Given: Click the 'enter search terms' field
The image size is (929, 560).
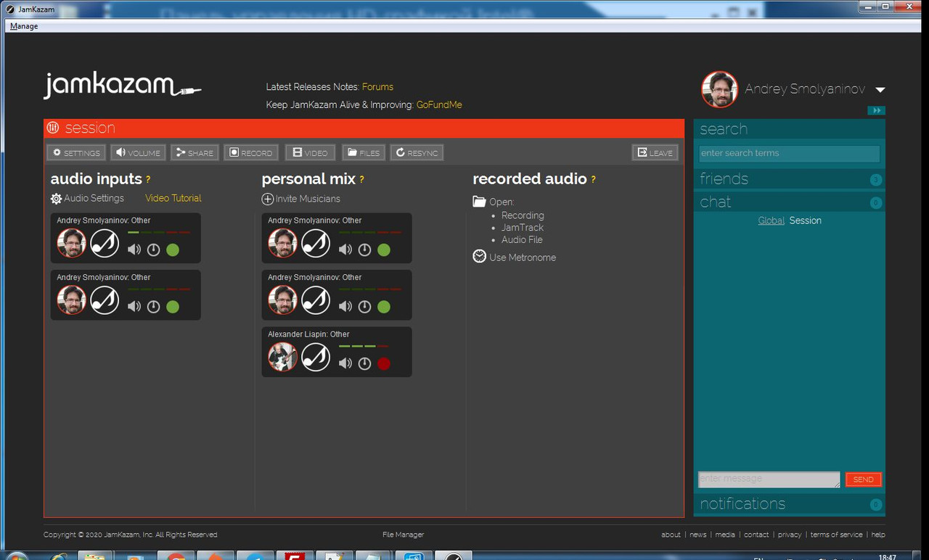Looking at the screenshot, I should 789,153.
